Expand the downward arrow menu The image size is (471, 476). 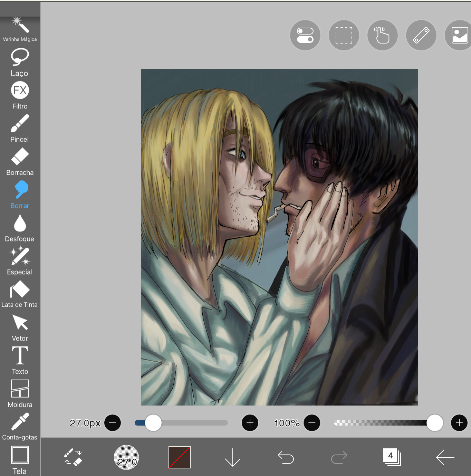[x=232, y=457]
